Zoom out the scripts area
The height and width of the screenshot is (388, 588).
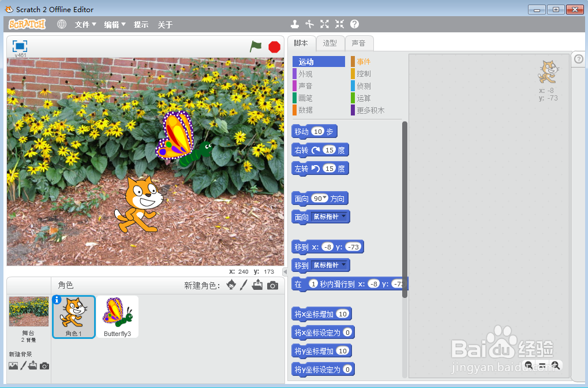[529, 365]
